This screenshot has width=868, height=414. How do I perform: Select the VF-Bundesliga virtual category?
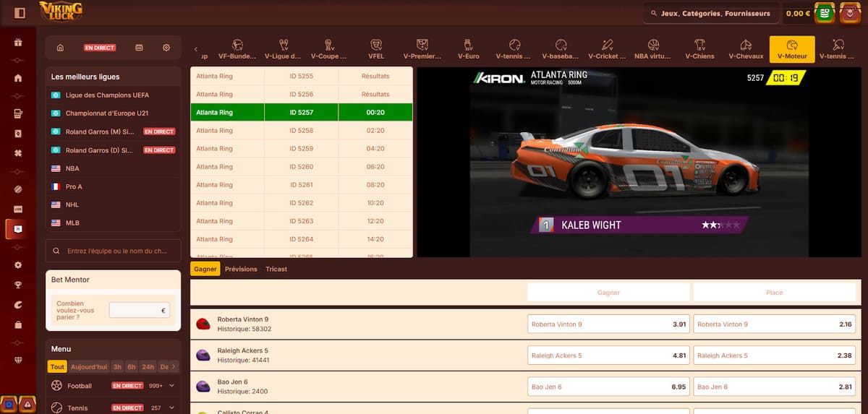(x=237, y=49)
